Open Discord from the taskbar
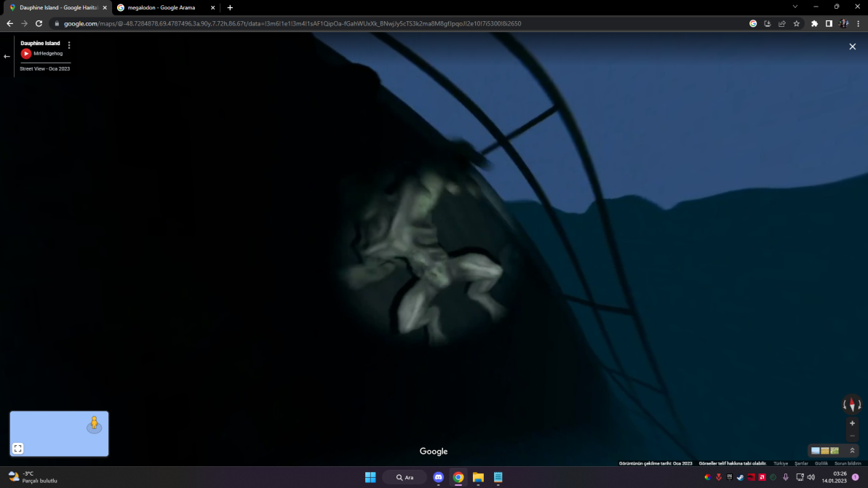The width and height of the screenshot is (868, 488). tap(439, 477)
